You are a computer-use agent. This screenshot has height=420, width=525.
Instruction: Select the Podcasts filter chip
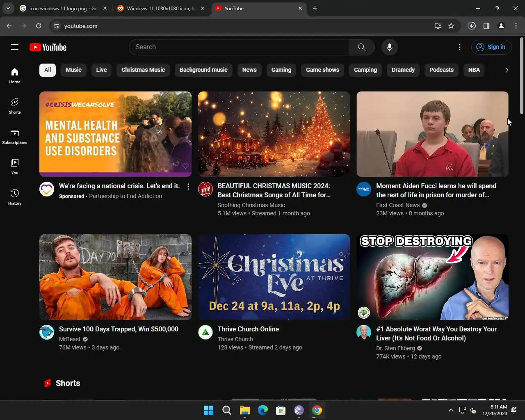(x=441, y=70)
